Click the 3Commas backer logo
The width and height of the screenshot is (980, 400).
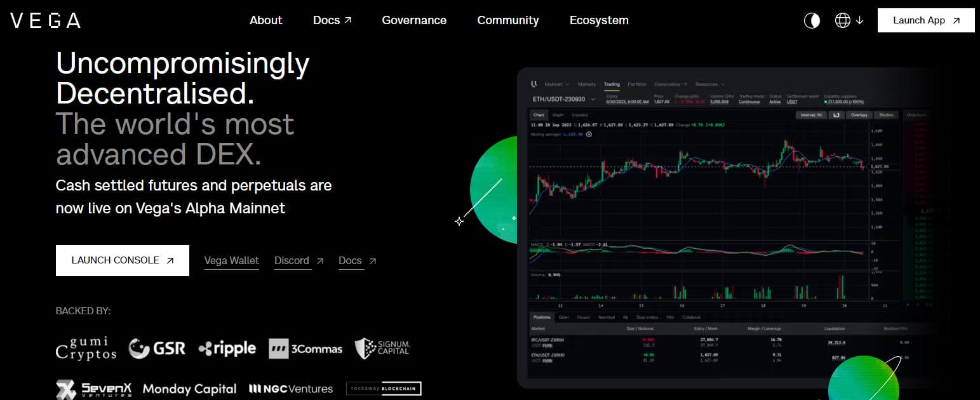305,349
